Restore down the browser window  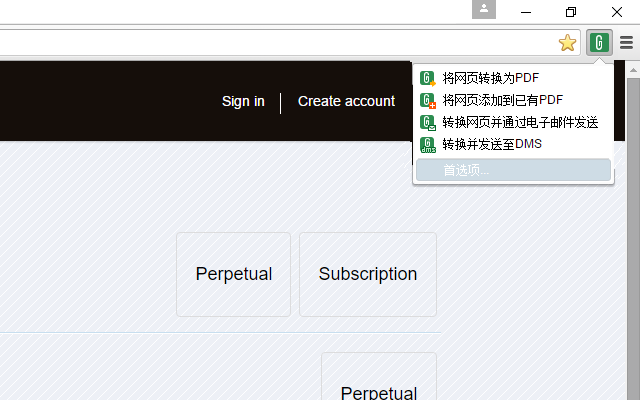[x=571, y=12]
